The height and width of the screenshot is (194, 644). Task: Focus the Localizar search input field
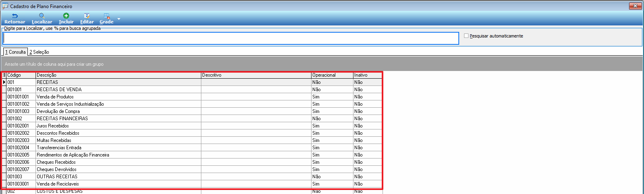[x=231, y=38]
